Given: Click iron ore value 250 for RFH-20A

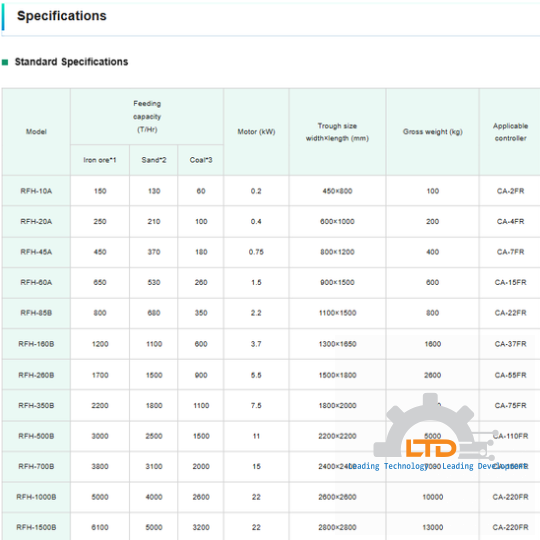Looking at the screenshot, I should 100,221.
